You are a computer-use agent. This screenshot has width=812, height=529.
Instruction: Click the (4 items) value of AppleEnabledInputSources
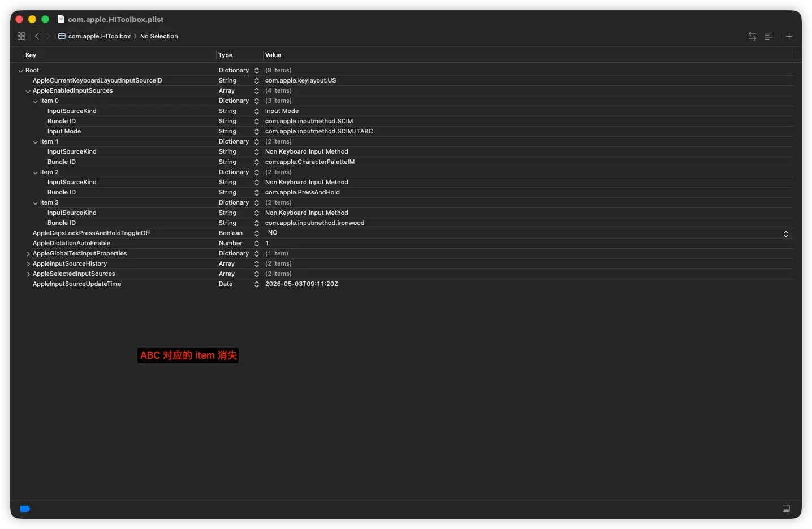click(278, 90)
